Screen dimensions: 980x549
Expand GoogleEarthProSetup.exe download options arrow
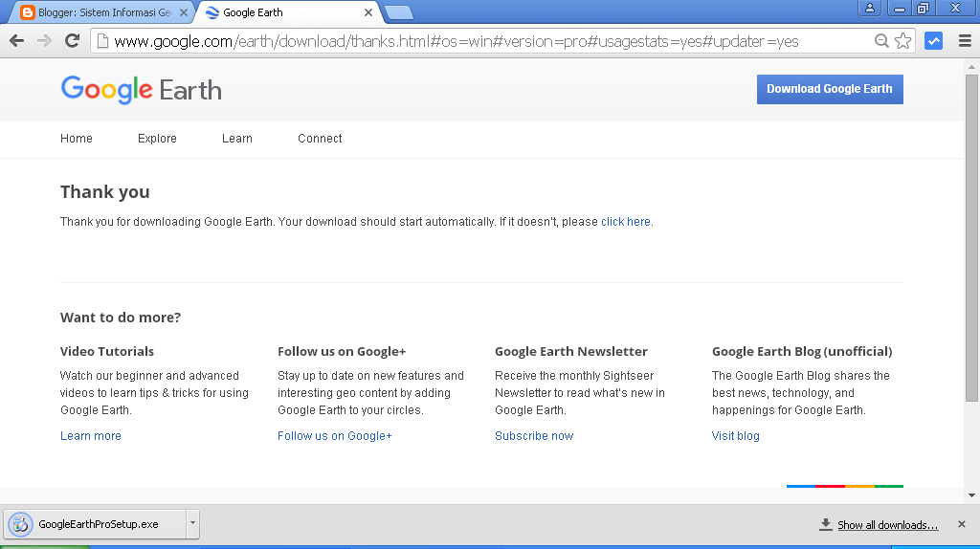(193, 523)
